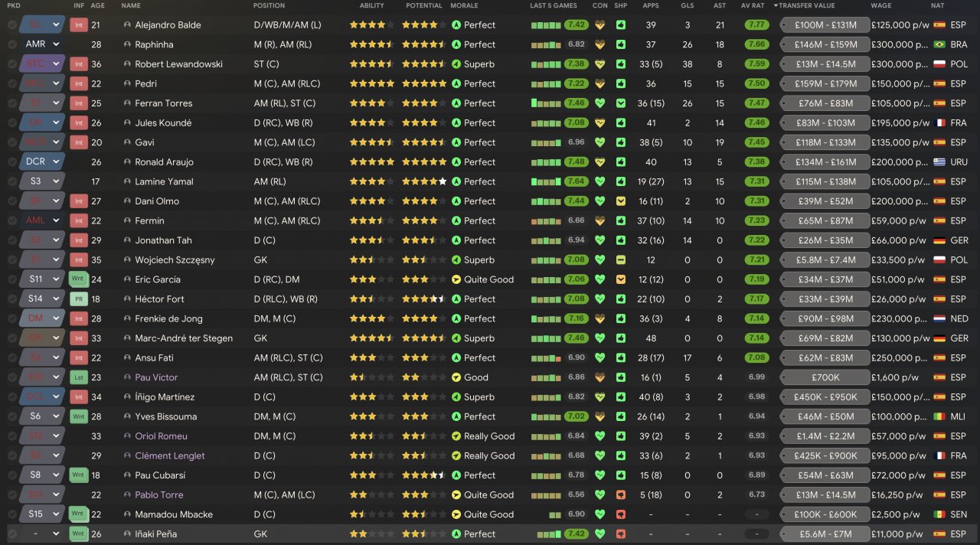Click the Lst status badge for Pau Víctor
Viewport: 980px width, 545px height.
(x=79, y=377)
